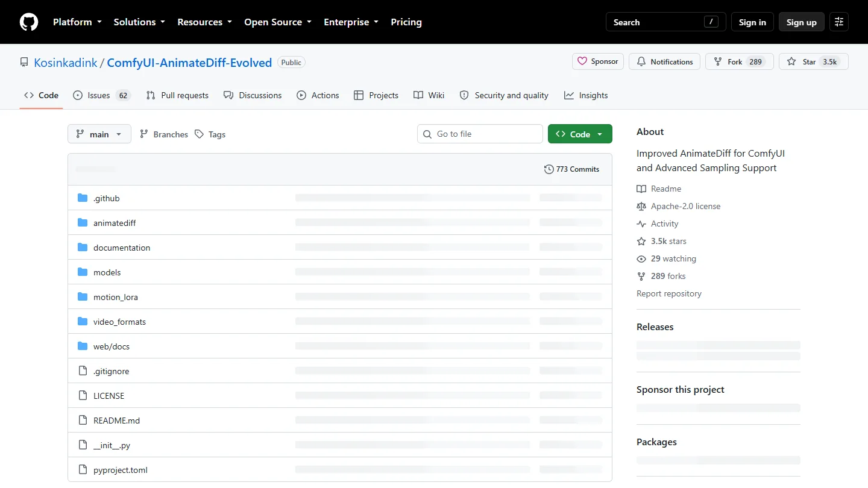Open the motion_lora folder

(x=116, y=297)
